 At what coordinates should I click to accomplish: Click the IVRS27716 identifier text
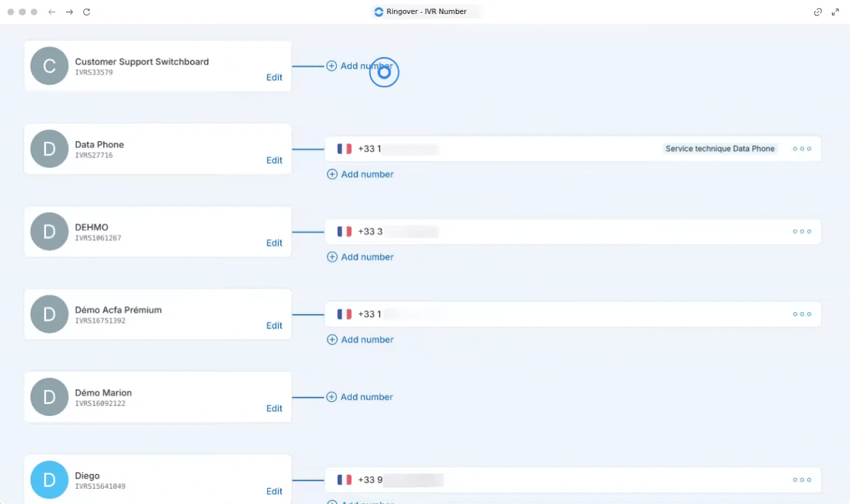94,155
